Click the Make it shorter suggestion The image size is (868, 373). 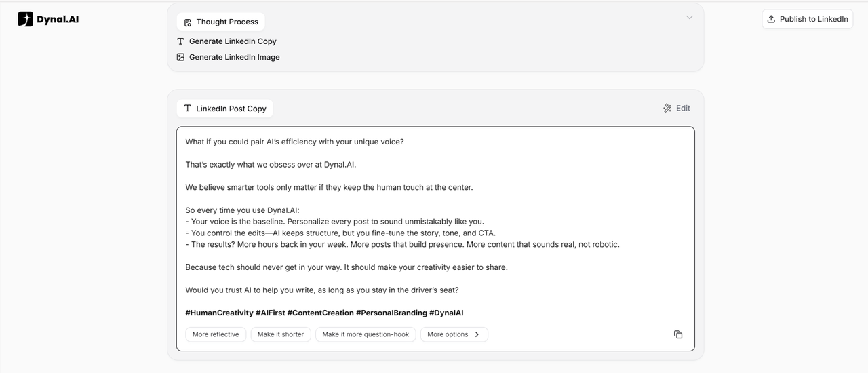click(281, 334)
